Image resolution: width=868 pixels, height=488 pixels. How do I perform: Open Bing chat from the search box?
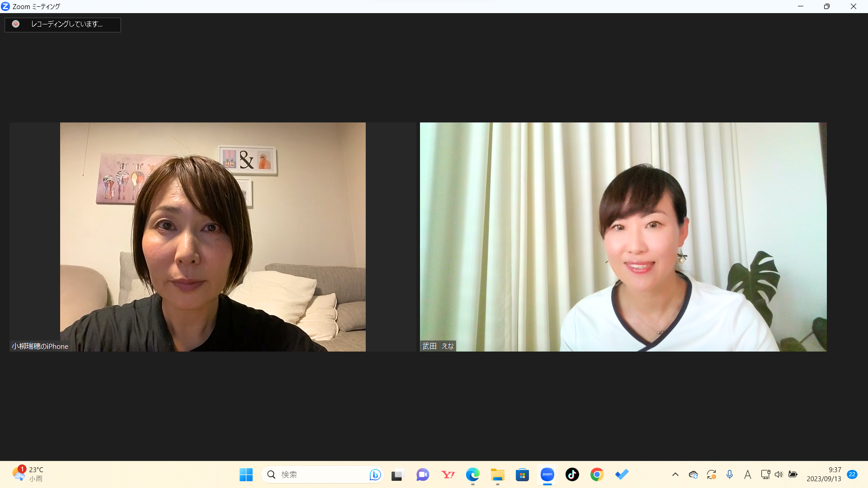click(x=375, y=474)
